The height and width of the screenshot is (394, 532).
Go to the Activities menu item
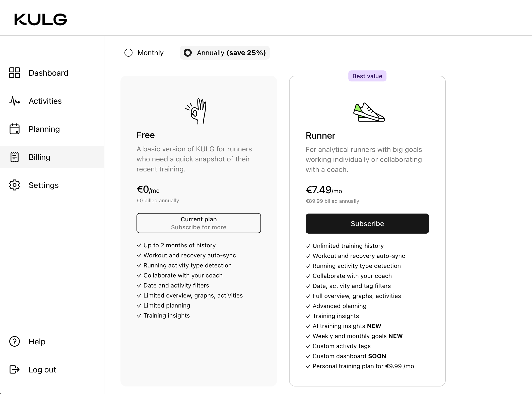click(45, 101)
